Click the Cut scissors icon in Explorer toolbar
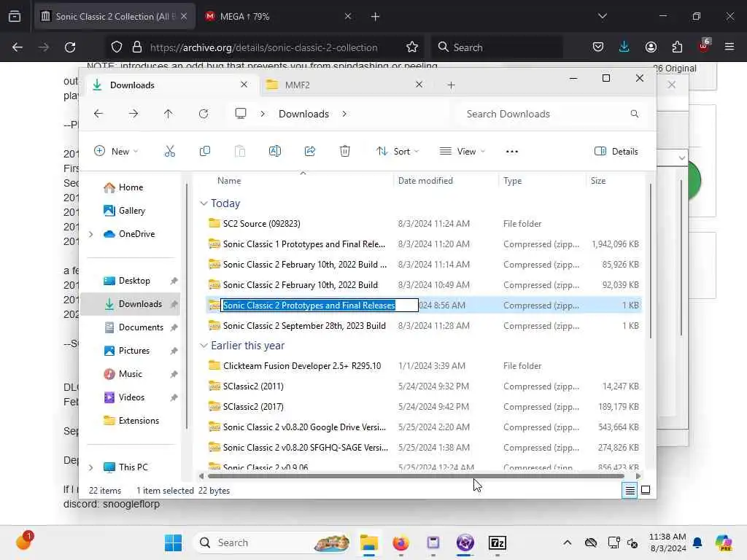747x560 pixels. click(169, 152)
